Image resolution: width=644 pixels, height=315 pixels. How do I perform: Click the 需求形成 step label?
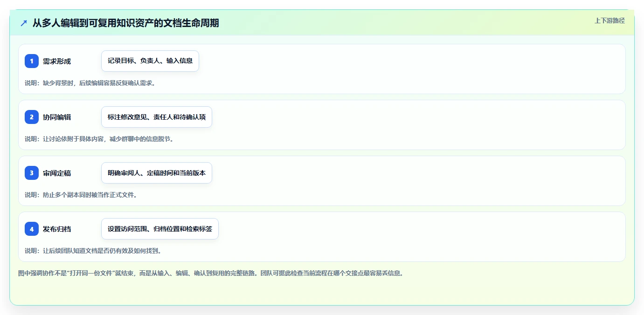(x=57, y=61)
